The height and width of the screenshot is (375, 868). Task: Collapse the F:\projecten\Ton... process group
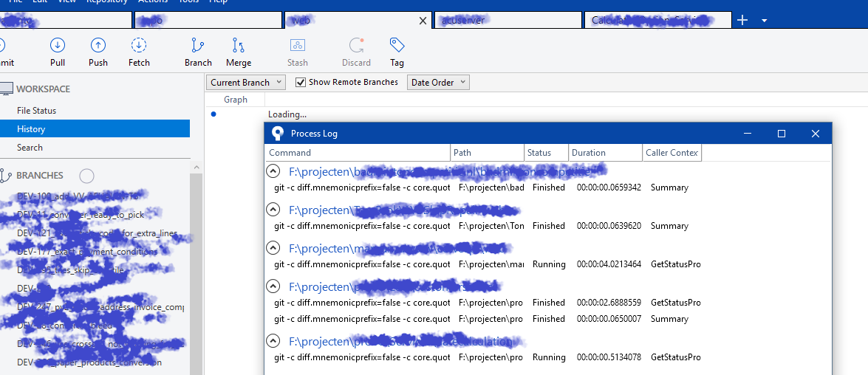click(x=273, y=209)
